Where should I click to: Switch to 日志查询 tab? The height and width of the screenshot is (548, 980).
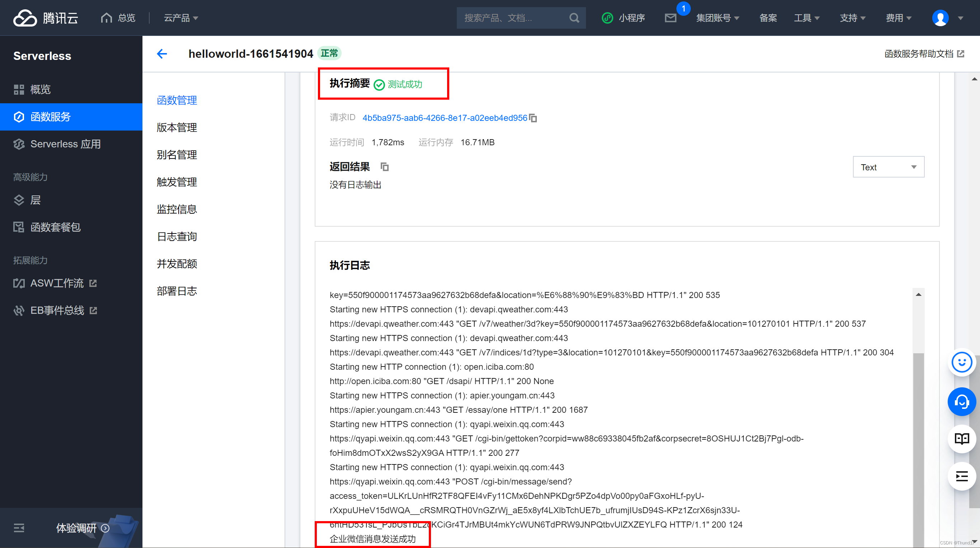point(177,237)
